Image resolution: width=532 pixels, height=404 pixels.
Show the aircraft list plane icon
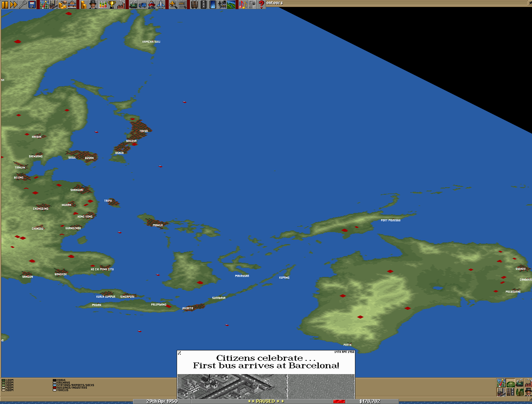coord(160,5)
